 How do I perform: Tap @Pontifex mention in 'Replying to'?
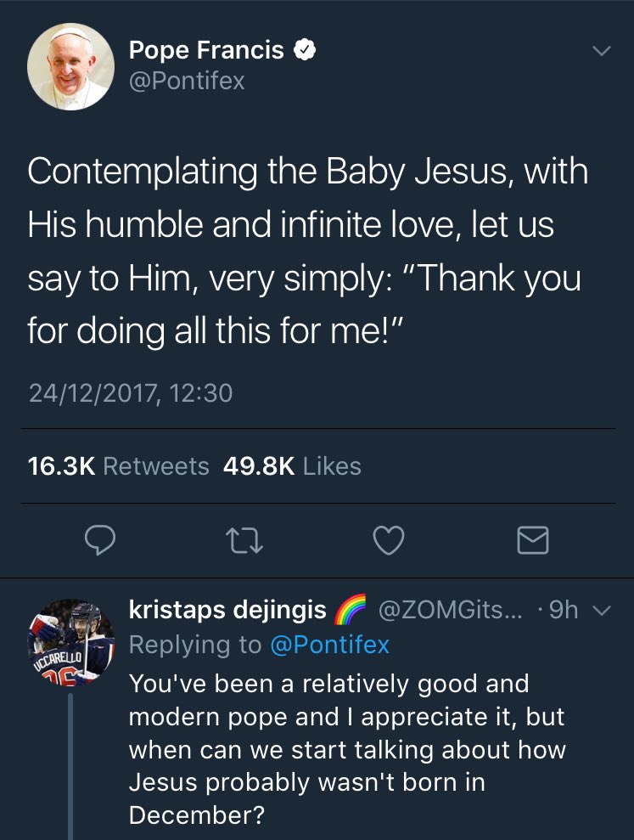329,645
